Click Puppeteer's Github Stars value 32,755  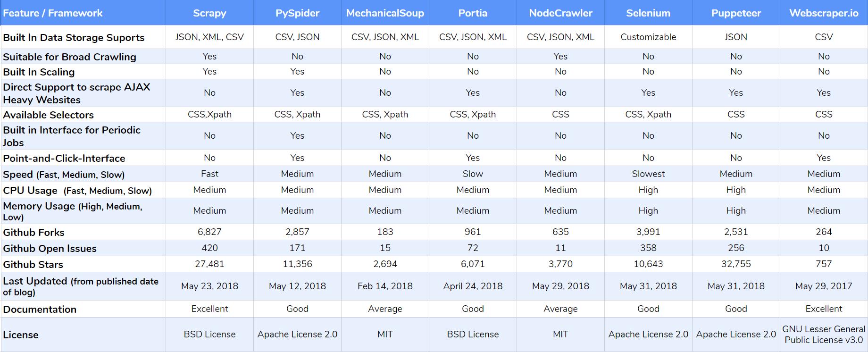(736, 264)
